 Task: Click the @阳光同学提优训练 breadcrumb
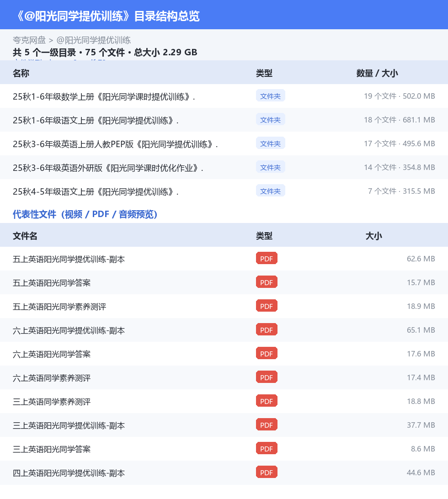pos(94,40)
